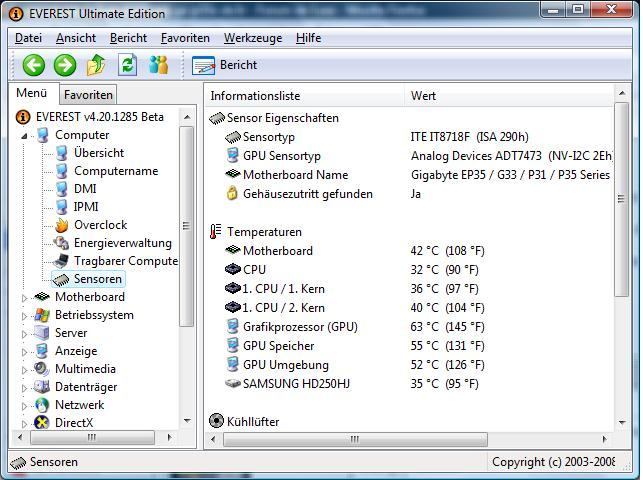Screen dimensions: 643x480
Task: Click the folder up-level toolbar icon
Action: coord(96,65)
